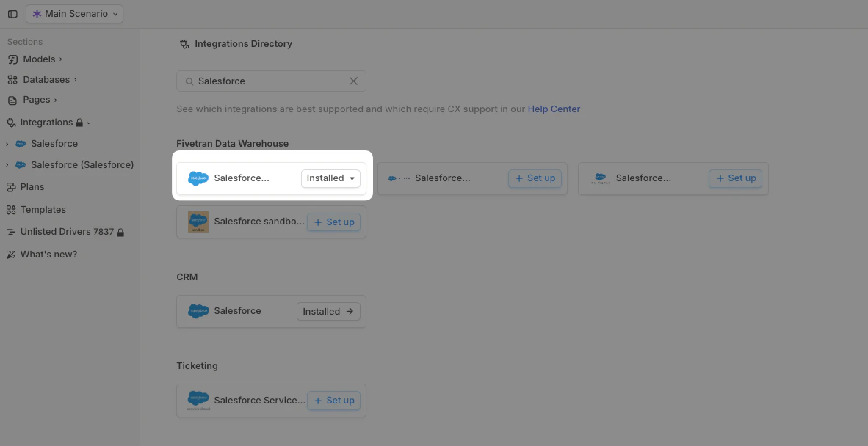Expand the Salesforce tree item arrow
This screenshot has height=446, width=868.
[x=7, y=144]
